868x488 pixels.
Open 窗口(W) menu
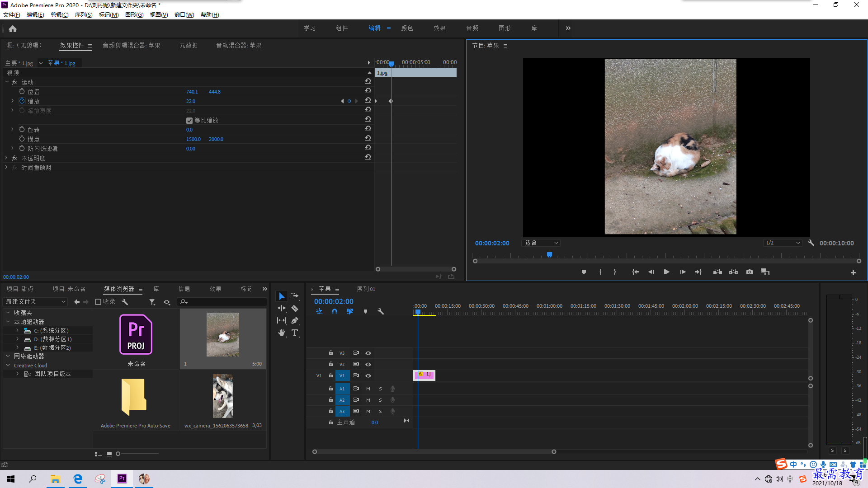click(x=184, y=15)
